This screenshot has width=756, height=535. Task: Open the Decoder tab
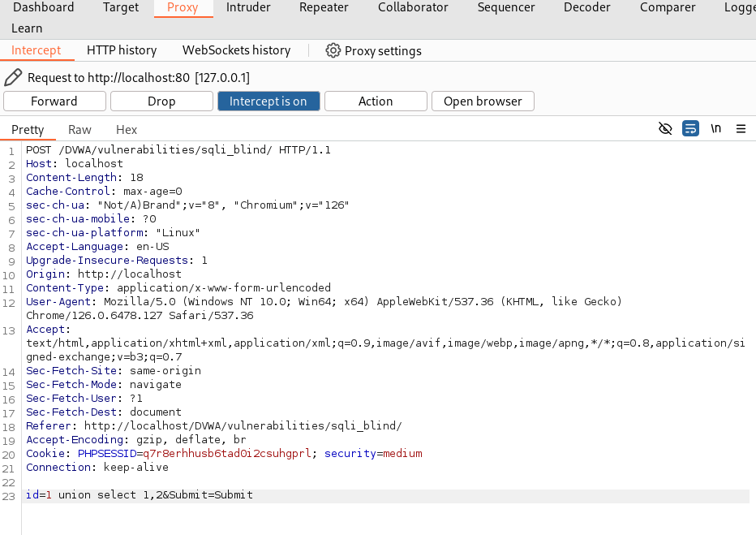(586, 7)
